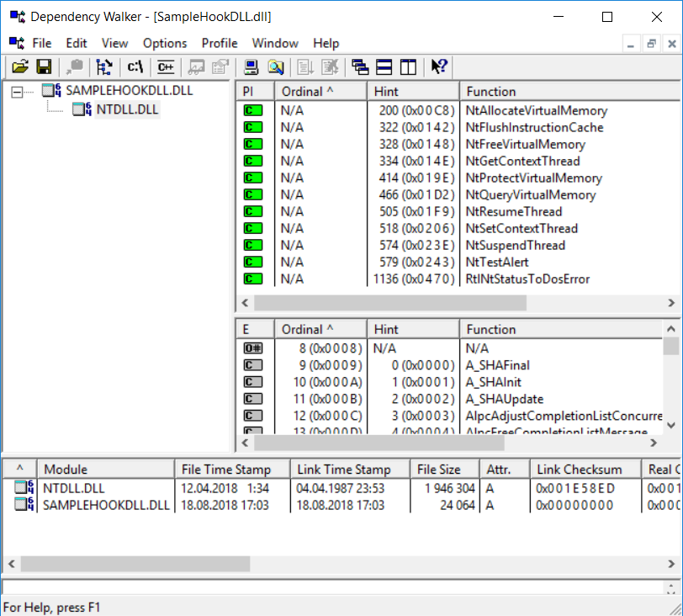This screenshot has height=616, width=683.
Task: Select the NtFlushInstructionCache import row
Action: [x=458, y=127]
